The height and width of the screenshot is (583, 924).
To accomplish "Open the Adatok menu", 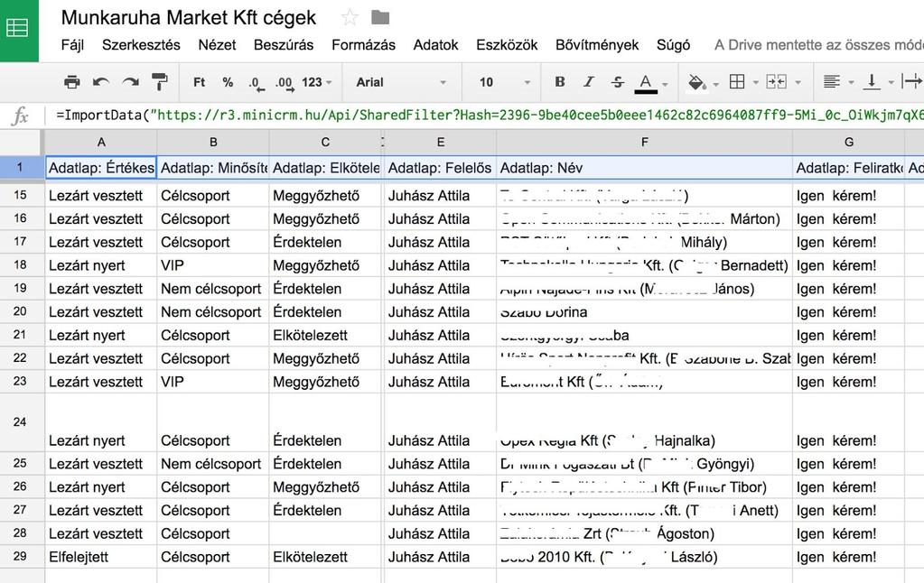I will (435, 45).
